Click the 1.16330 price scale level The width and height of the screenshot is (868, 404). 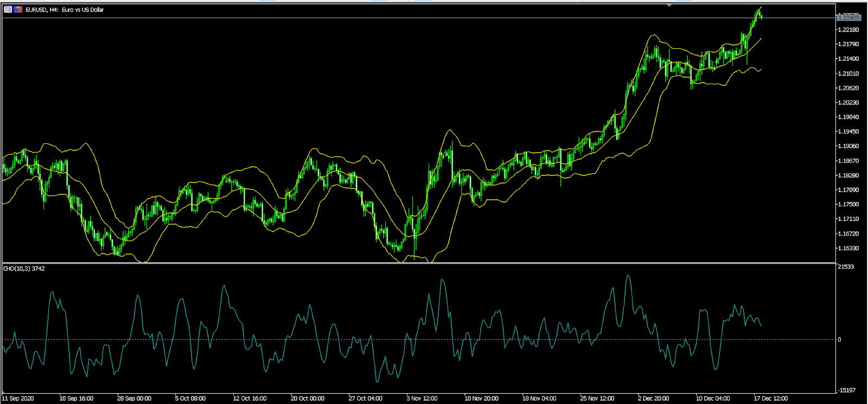[848, 248]
